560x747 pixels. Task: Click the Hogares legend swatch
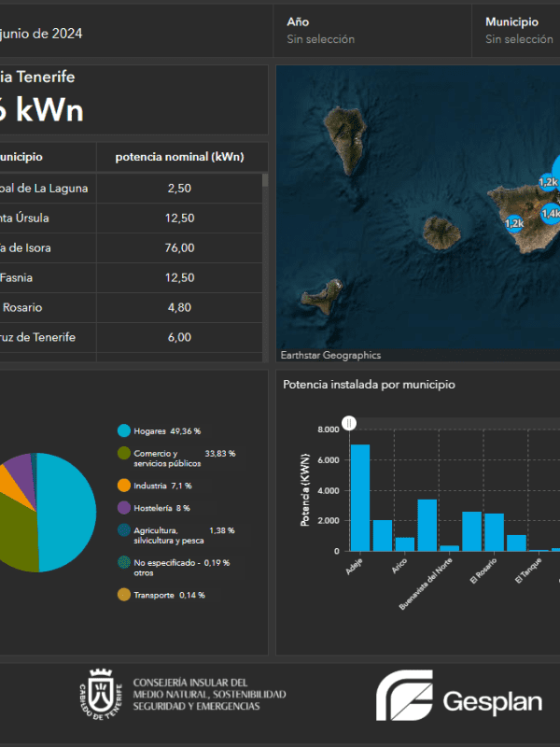pos(124,430)
